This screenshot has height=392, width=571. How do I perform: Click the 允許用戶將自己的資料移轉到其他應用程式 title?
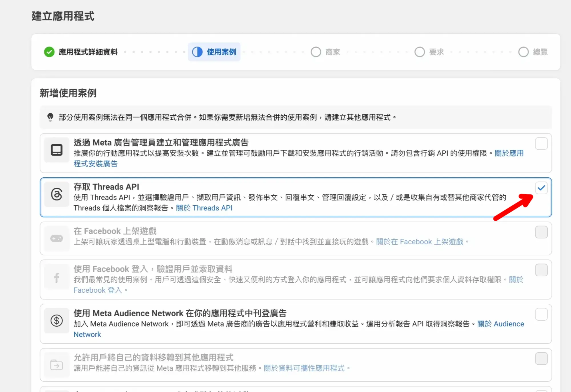coord(154,357)
